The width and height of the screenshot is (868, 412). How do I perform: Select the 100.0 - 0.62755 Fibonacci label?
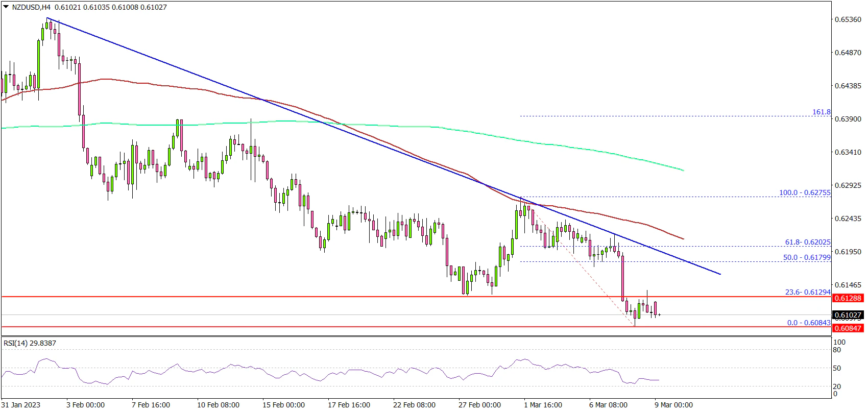click(805, 193)
